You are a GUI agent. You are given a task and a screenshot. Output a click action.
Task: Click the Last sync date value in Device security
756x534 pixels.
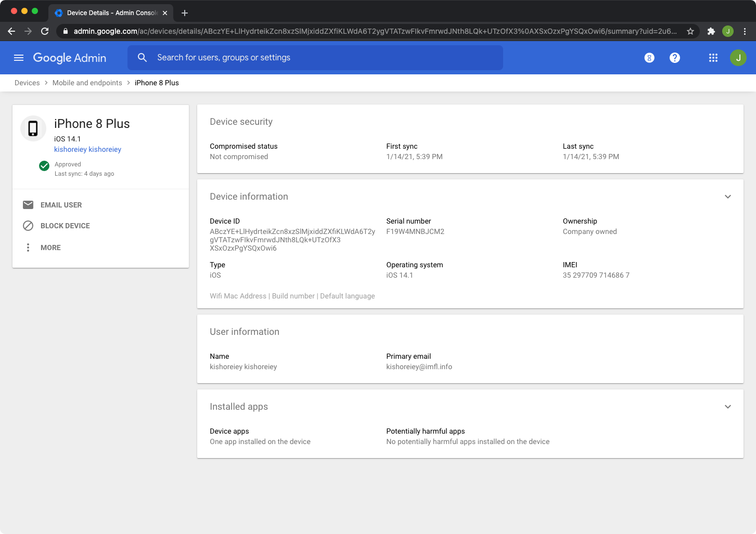click(591, 157)
